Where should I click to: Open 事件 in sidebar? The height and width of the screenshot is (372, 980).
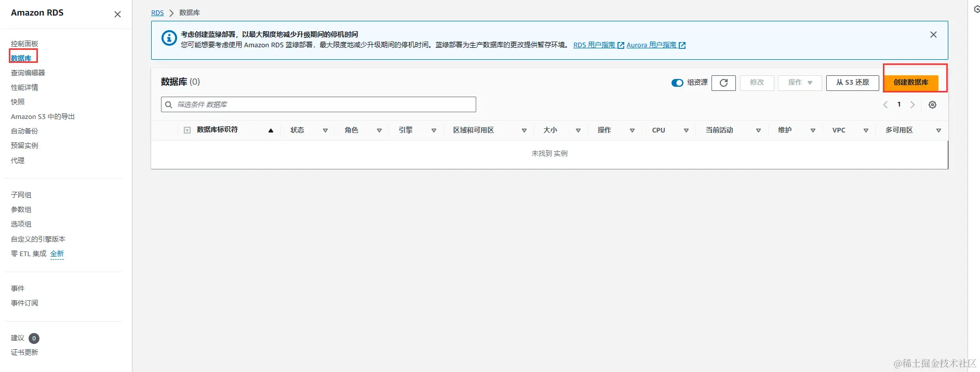[18, 288]
